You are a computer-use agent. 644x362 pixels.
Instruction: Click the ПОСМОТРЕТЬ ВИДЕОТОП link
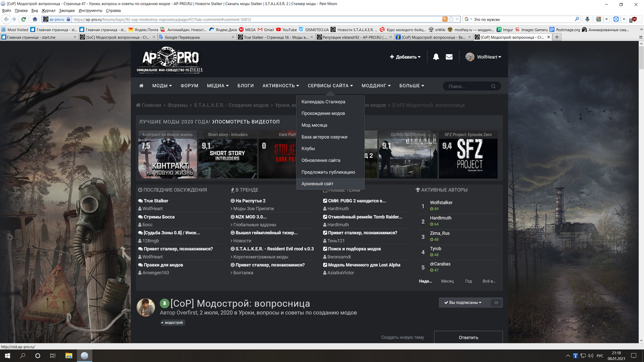(246, 122)
